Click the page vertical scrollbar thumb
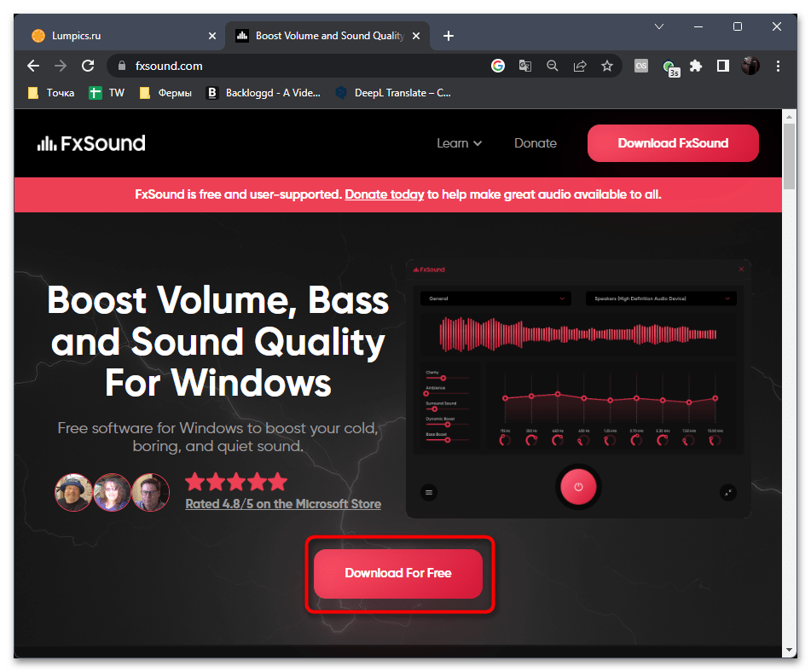Image resolution: width=811 pixels, height=672 pixels. (789, 157)
